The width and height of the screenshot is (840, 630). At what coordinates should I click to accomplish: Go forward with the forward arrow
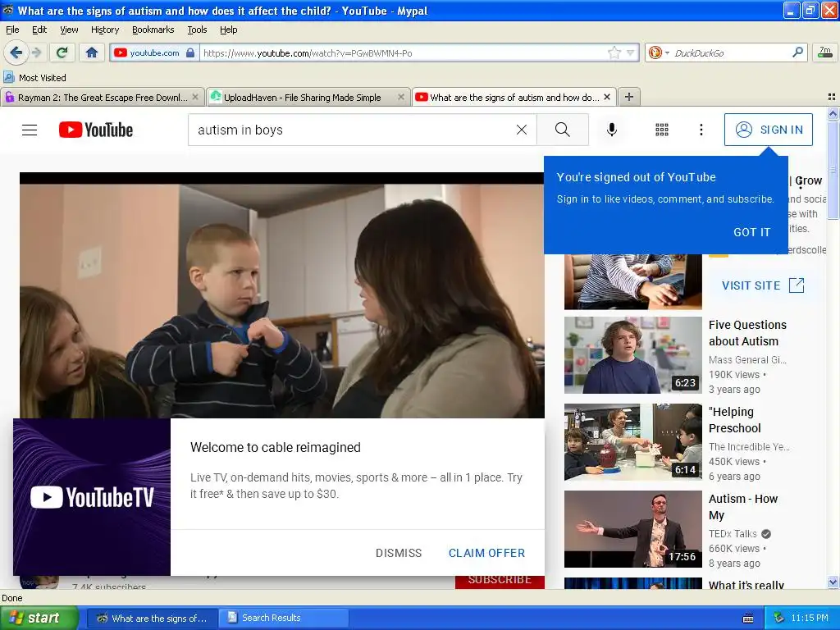point(36,52)
